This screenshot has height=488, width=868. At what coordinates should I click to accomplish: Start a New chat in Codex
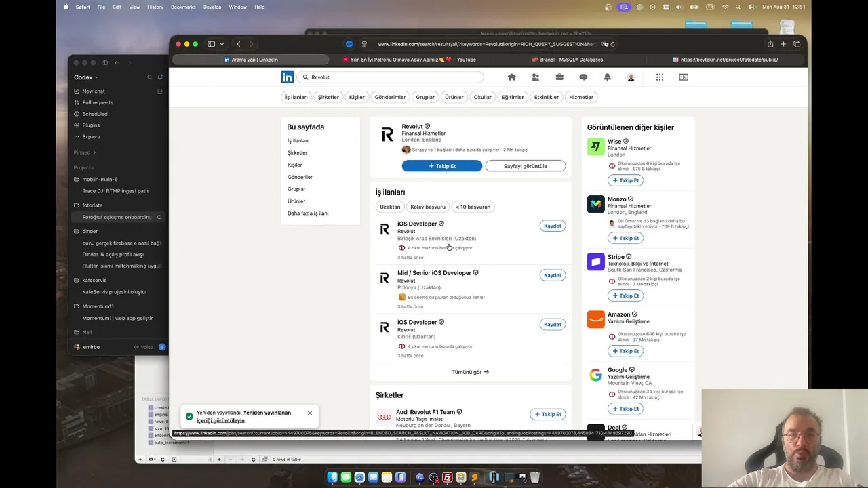click(x=94, y=91)
